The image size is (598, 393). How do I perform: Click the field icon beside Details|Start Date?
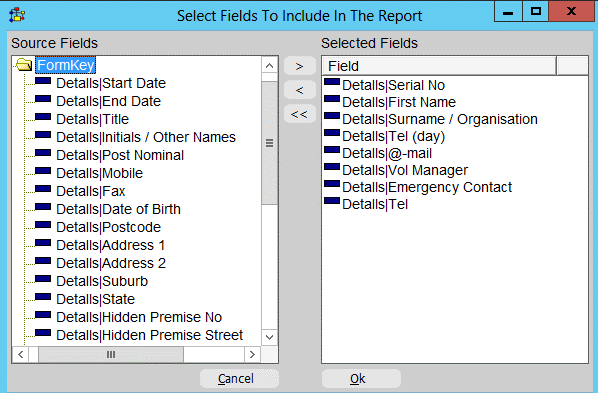(43, 81)
